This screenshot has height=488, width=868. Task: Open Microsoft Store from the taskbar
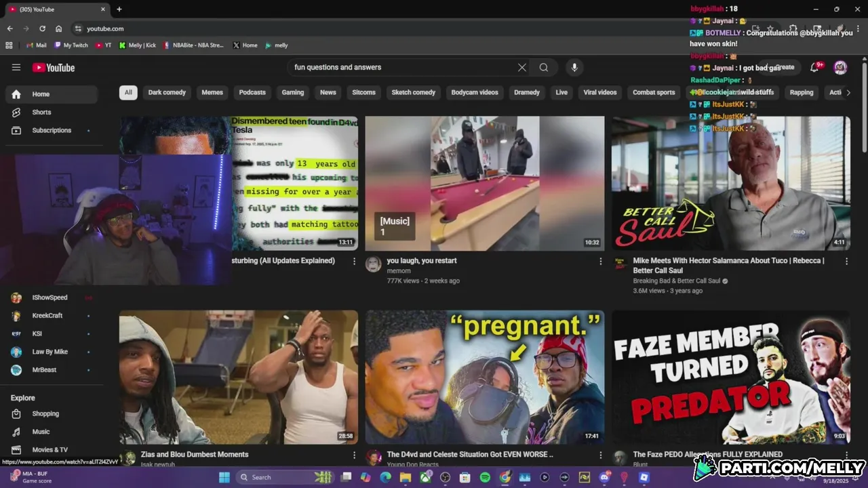click(465, 477)
